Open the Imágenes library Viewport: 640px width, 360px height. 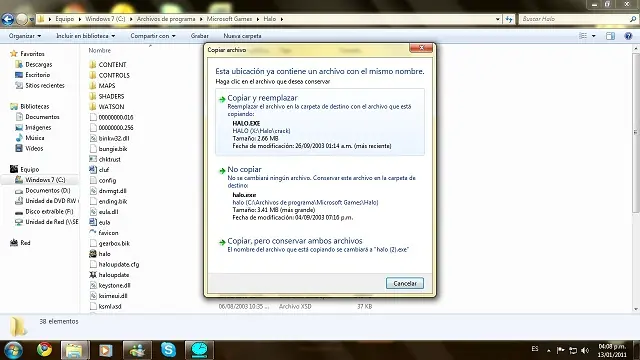coord(38,128)
